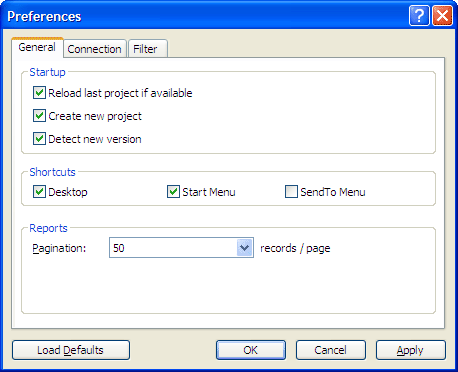Click the Load Defaults button

[71, 350]
